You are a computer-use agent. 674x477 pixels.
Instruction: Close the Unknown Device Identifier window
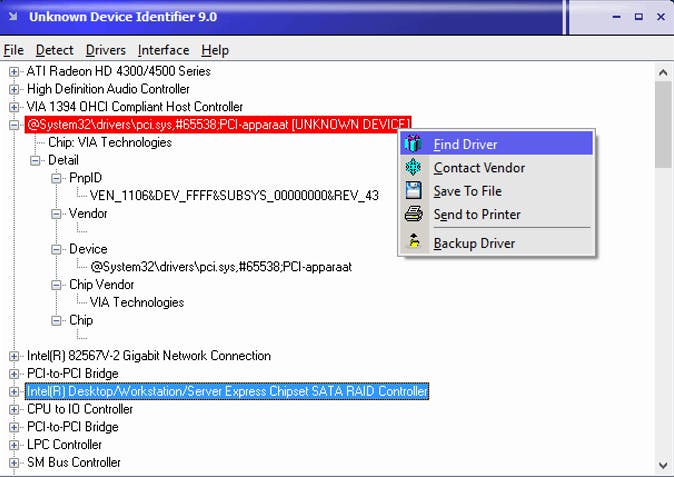point(661,17)
